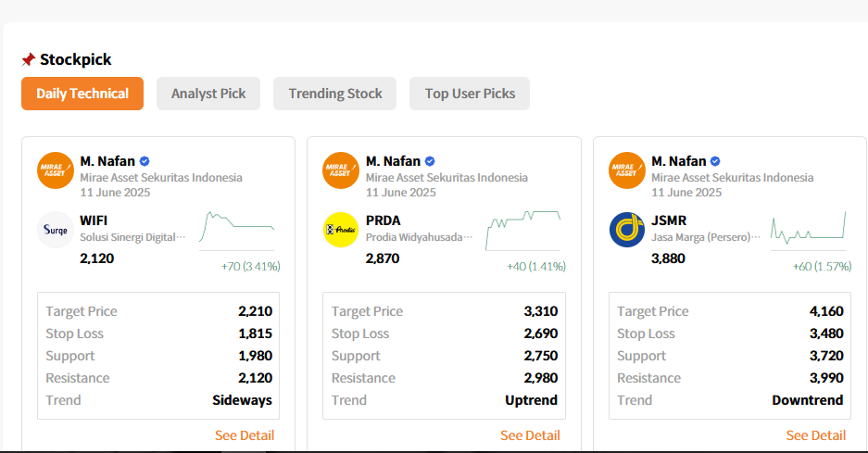
Task: Click the red Stockpick pin icon
Action: click(28, 59)
